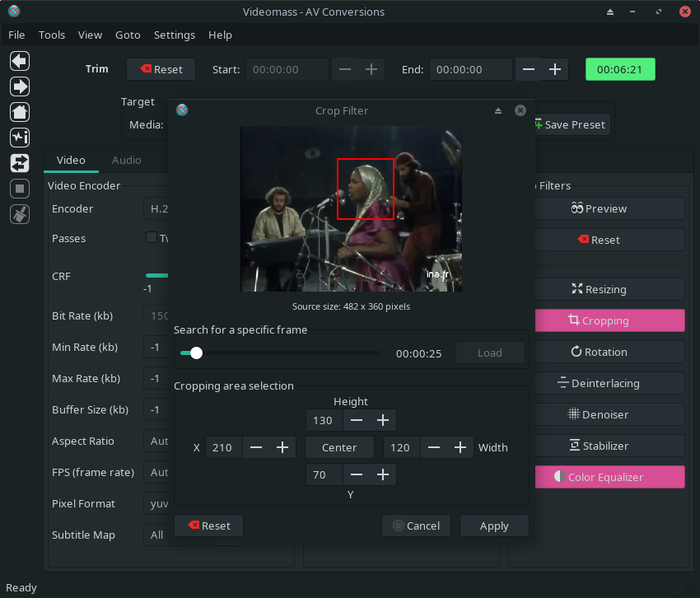Screen dimensions: 700x598
Task: Click Save Preset button
Action: [x=571, y=124]
